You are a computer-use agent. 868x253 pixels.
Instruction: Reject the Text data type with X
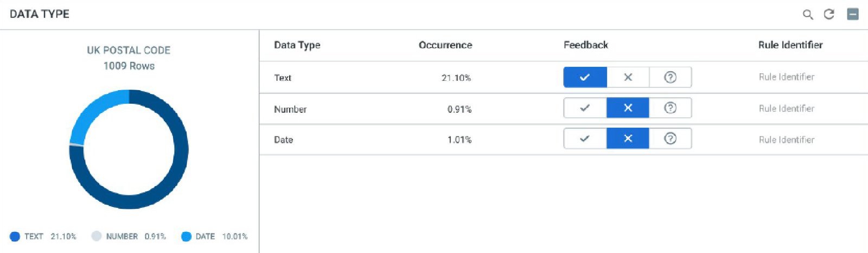click(x=628, y=77)
